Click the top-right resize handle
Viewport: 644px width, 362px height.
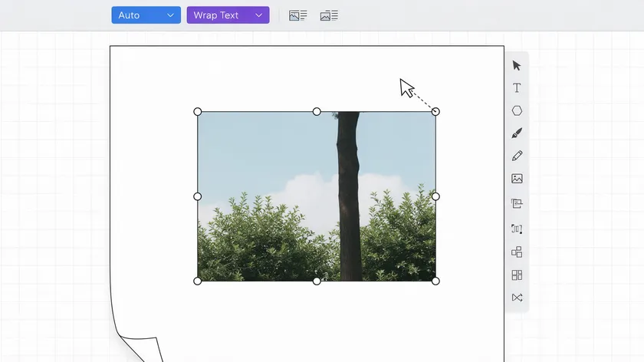[435, 111]
